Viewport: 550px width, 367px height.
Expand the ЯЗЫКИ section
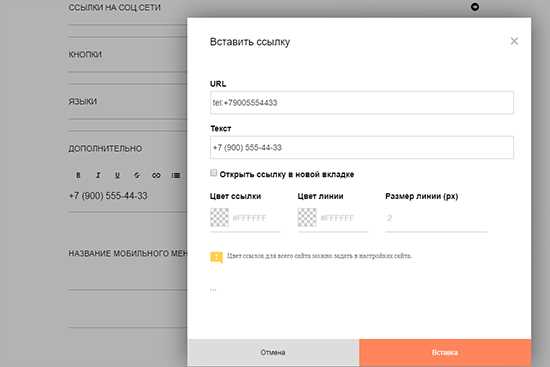(x=82, y=101)
